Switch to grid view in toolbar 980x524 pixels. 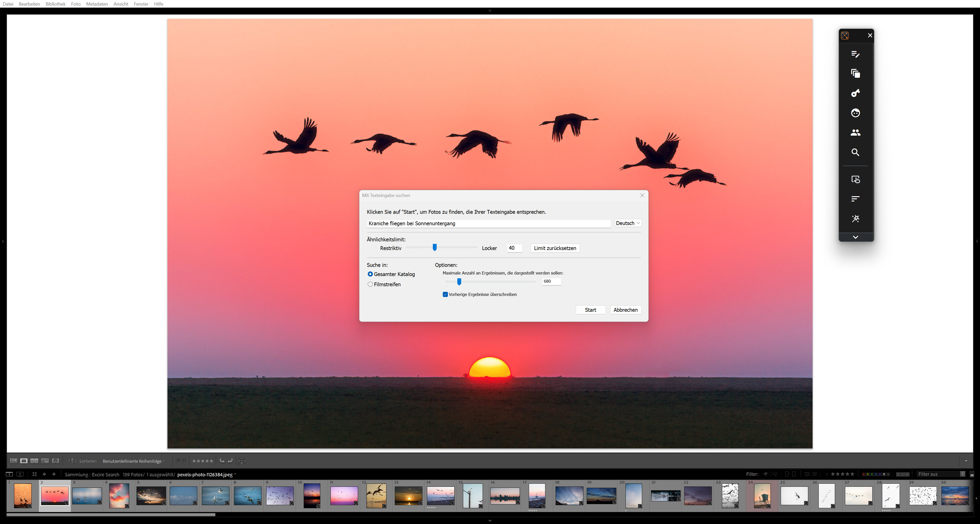[13, 461]
